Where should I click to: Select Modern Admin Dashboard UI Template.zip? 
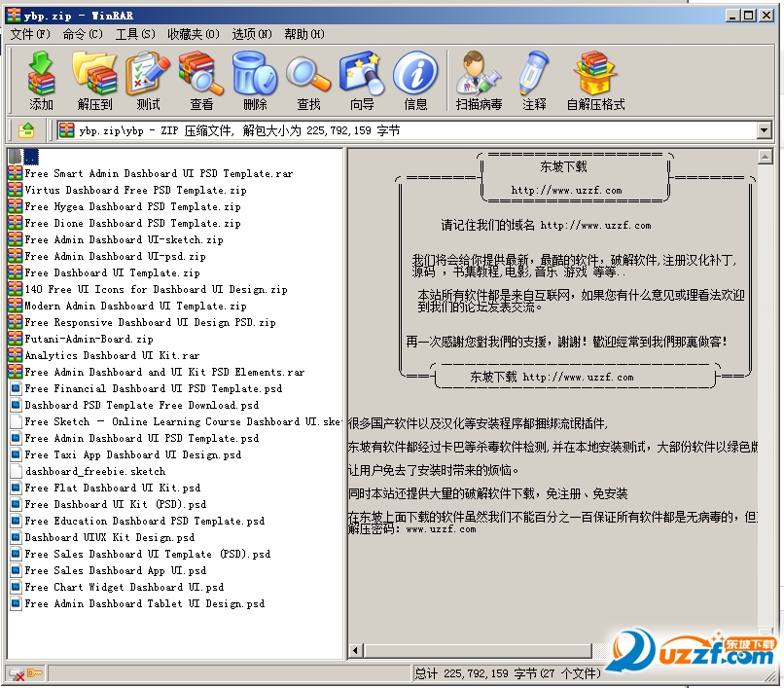[135, 306]
